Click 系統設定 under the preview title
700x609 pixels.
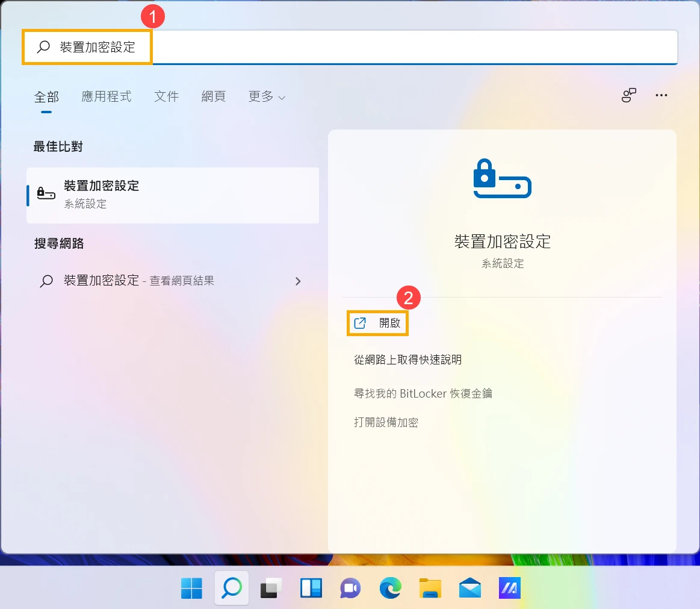[x=502, y=264]
